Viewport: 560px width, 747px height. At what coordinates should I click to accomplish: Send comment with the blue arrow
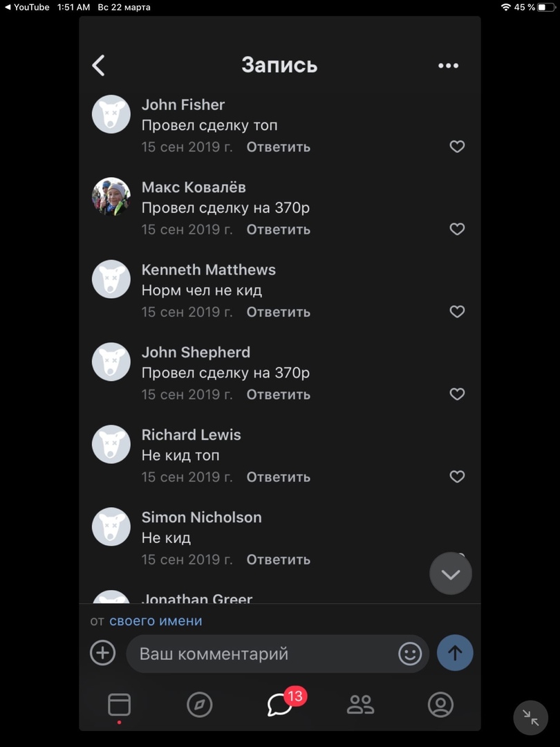click(x=455, y=653)
